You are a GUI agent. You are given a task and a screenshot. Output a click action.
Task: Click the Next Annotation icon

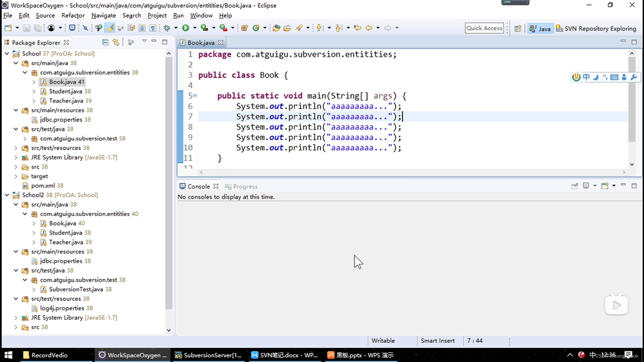pos(320,28)
